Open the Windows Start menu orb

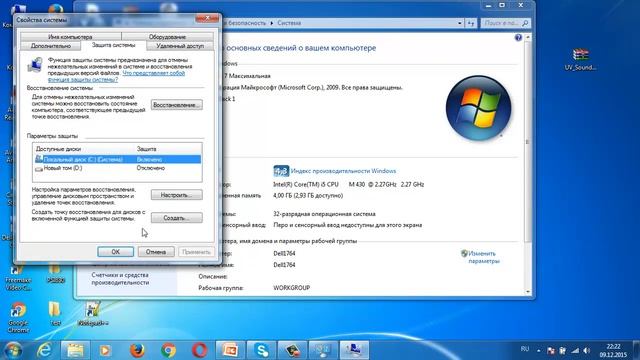(13, 350)
